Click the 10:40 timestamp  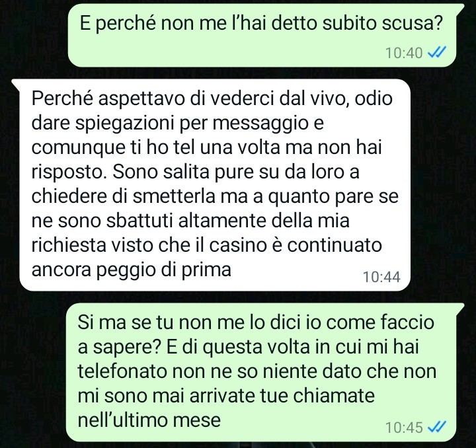404,53
